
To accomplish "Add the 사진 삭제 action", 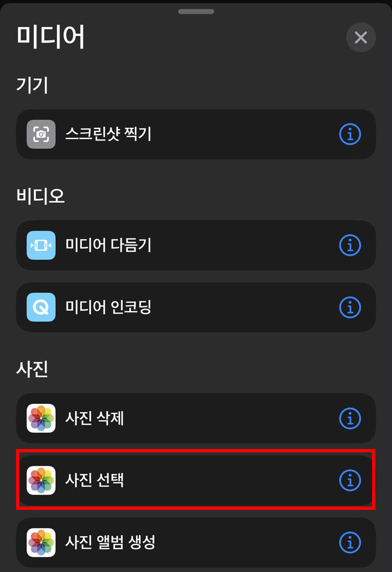I will pos(196,418).
